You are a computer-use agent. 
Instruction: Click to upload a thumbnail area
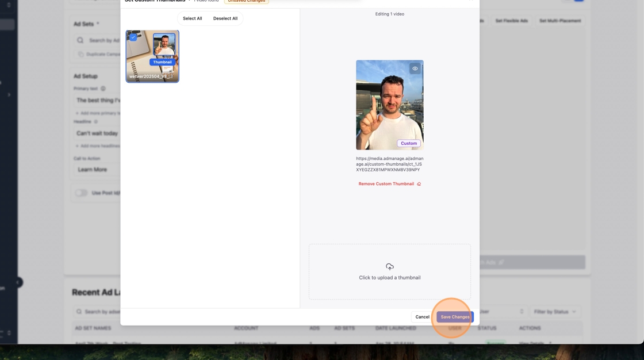[390, 271]
